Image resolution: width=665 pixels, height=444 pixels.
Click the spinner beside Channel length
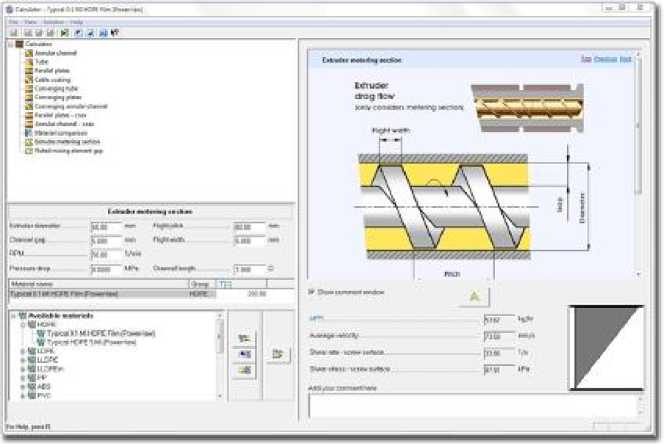pyautogui.click(x=271, y=269)
